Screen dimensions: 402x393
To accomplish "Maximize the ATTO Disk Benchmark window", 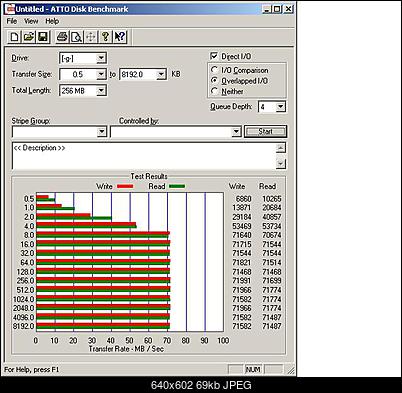I will click(x=276, y=9).
